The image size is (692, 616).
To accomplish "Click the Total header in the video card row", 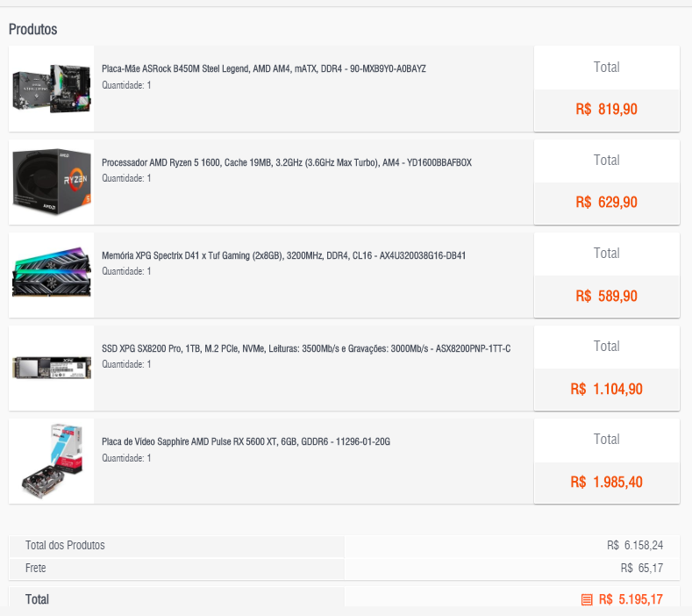I will tap(606, 440).
